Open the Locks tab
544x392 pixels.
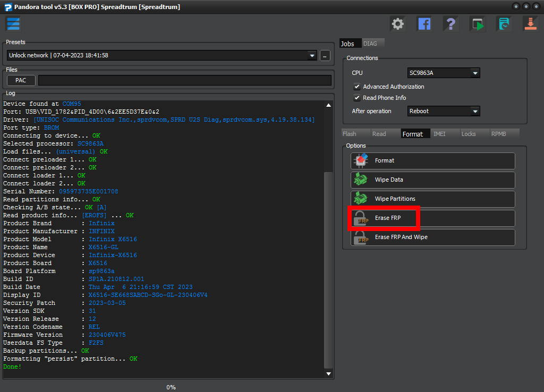(x=475, y=133)
